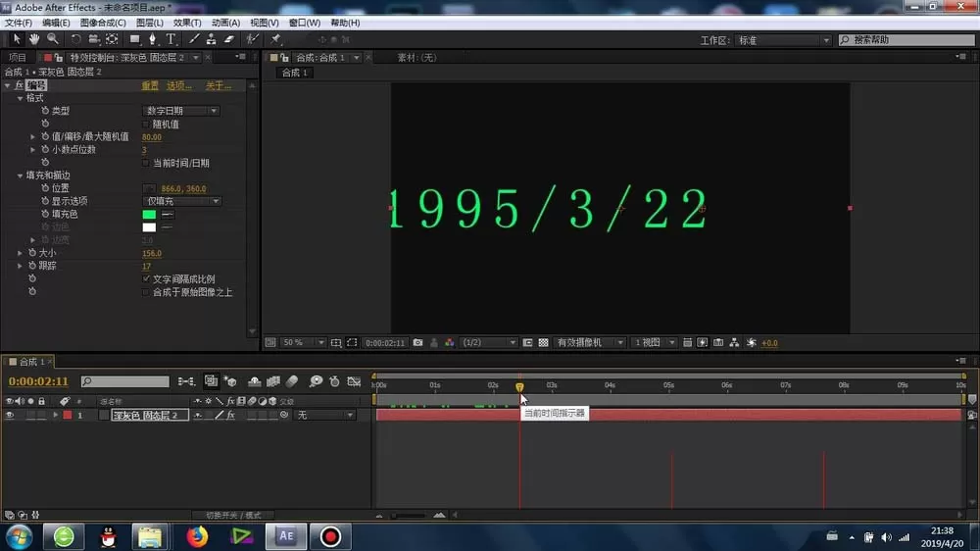Select the Pan Behind tool
The height and width of the screenshot is (551, 980).
coord(112,39)
